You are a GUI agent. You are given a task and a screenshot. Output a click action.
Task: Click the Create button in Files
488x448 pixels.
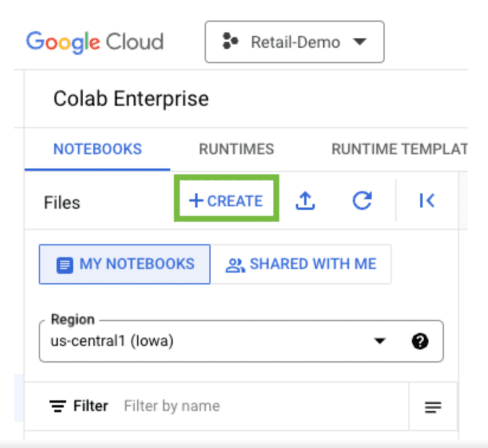(226, 201)
